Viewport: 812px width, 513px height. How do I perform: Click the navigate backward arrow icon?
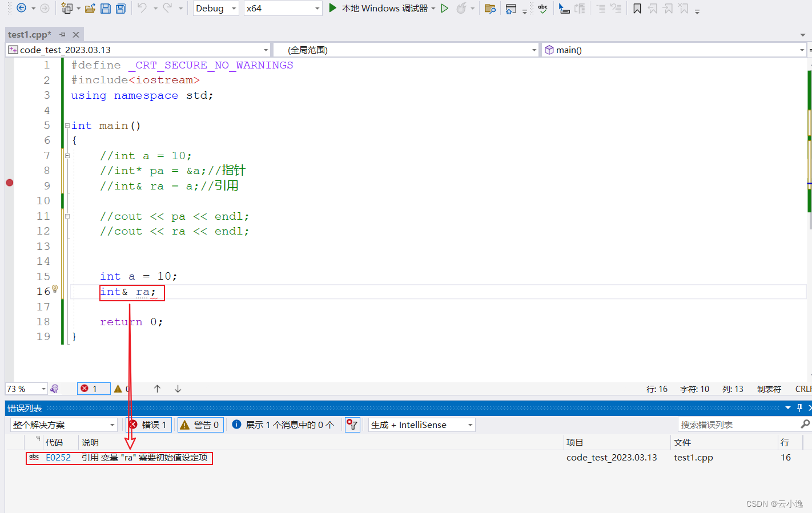pos(21,8)
